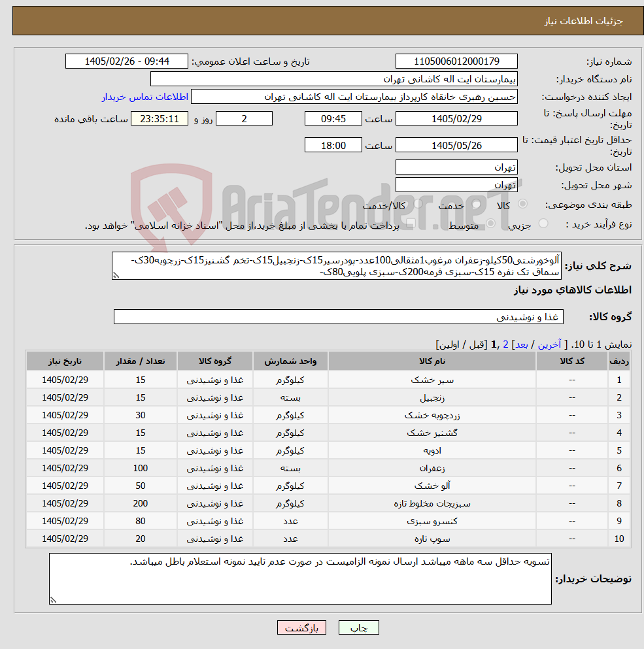The height and width of the screenshot is (649, 644).
Task: Click the واحد شمارش column header
Action: (x=290, y=361)
